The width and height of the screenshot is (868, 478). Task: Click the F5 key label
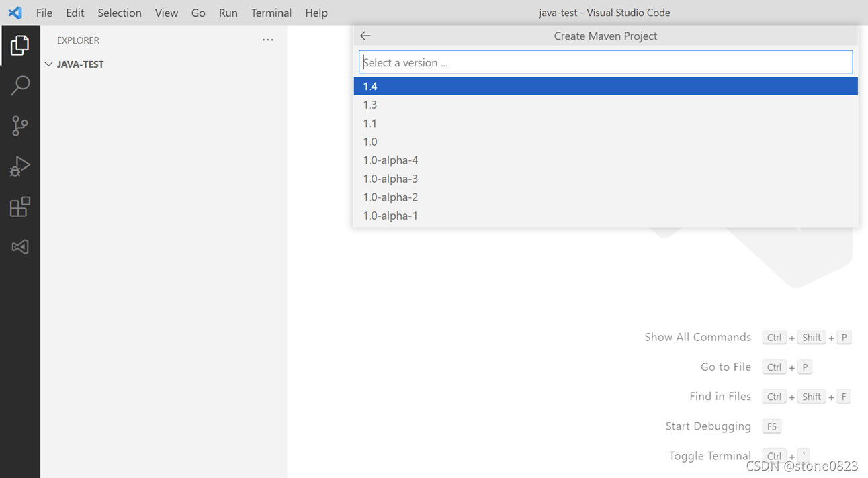click(x=772, y=426)
